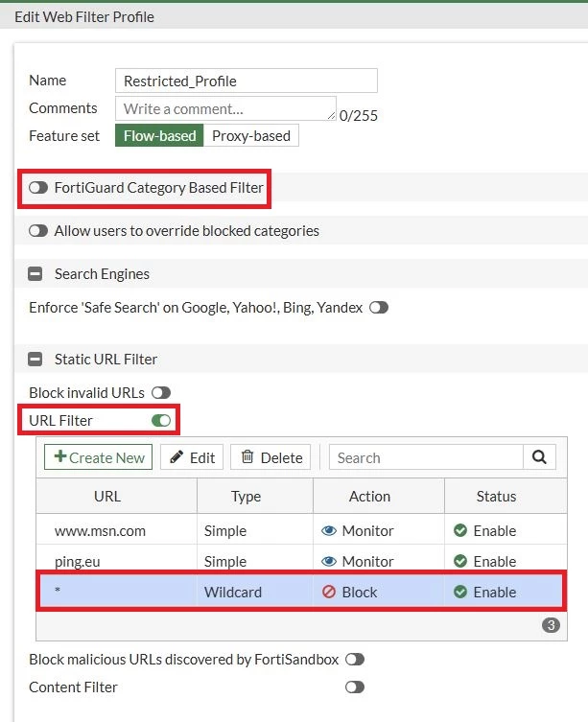Click Enable check icon for ping.eu
The width and height of the screenshot is (588, 722).
(460, 561)
